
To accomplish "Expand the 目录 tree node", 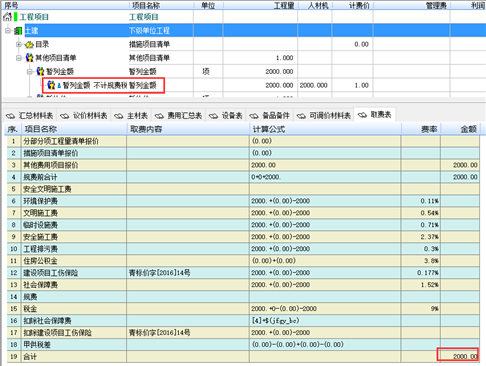I will pyautogui.click(x=19, y=44).
